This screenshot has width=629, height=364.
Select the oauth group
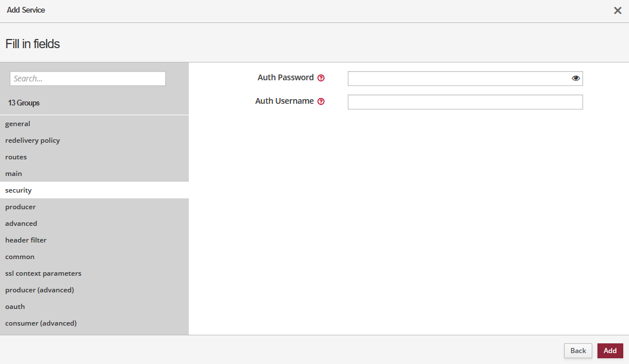point(15,307)
